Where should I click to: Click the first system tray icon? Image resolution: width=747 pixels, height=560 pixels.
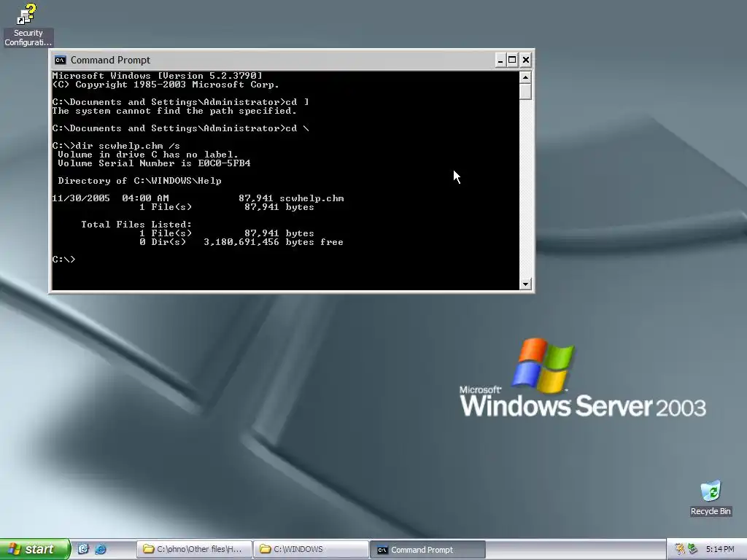(680, 549)
